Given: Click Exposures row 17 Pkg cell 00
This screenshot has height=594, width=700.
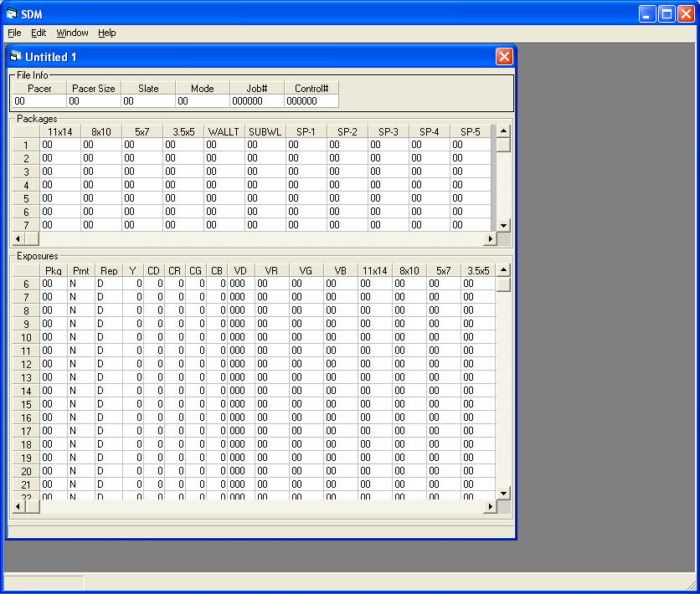Looking at the screenshot, I should click(54, 431).
